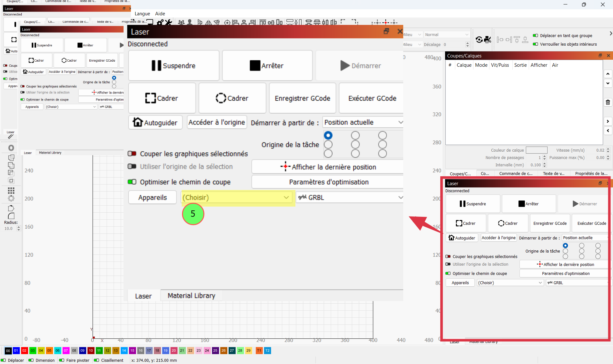Open the Aide menu
This screenshot has height=364, width=613.
point(160,13)
